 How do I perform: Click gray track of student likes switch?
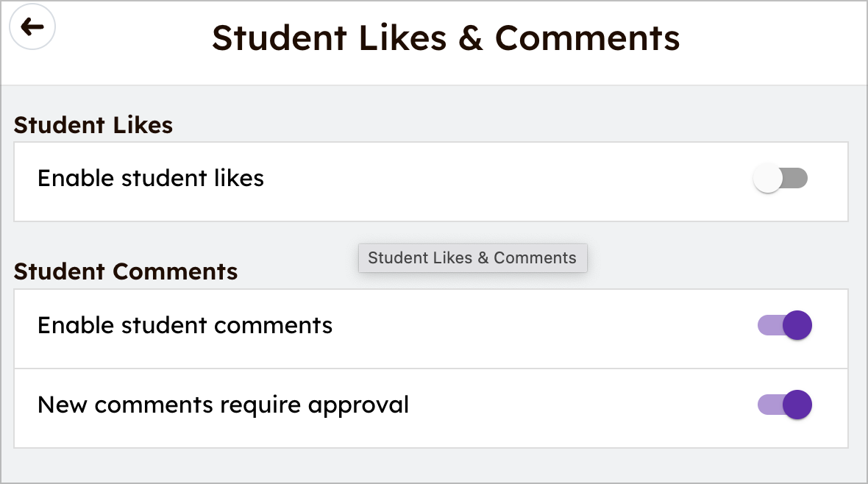click(797, 179)
